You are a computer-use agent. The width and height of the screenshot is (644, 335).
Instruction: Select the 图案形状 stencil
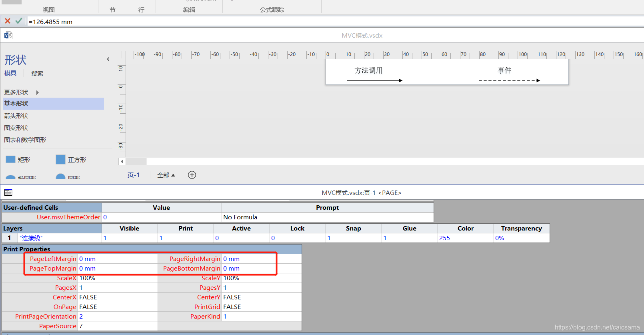point(16,128)
